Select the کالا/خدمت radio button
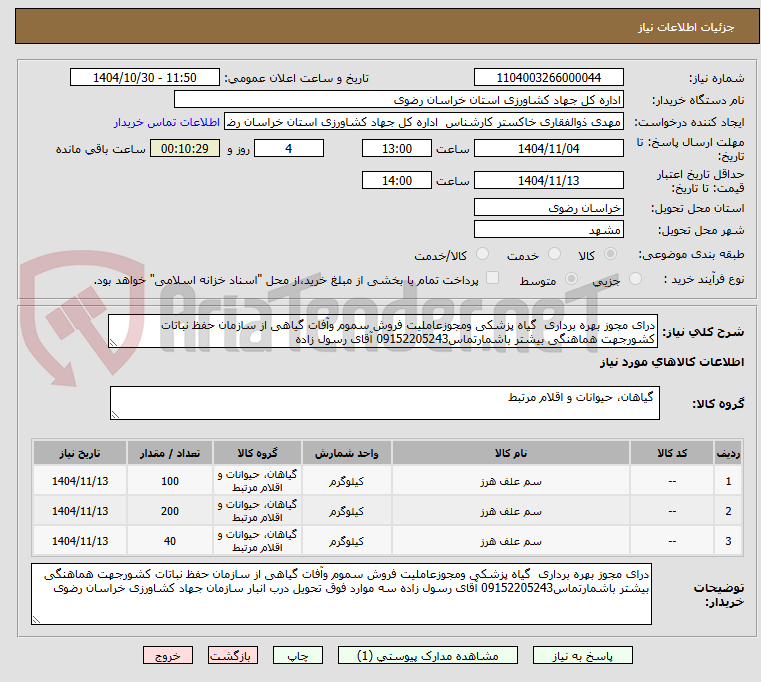The image size is (761, 682). click(x=482, y=254)
